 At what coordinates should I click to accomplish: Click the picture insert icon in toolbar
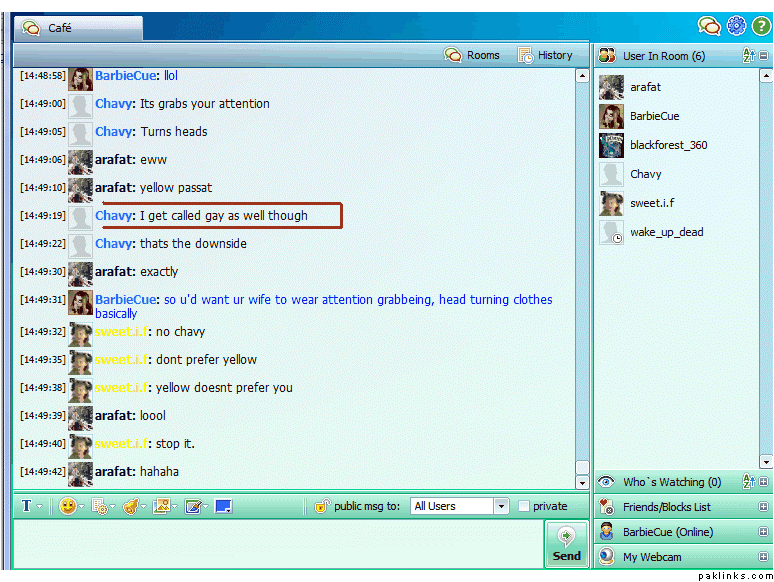point(161,507)
